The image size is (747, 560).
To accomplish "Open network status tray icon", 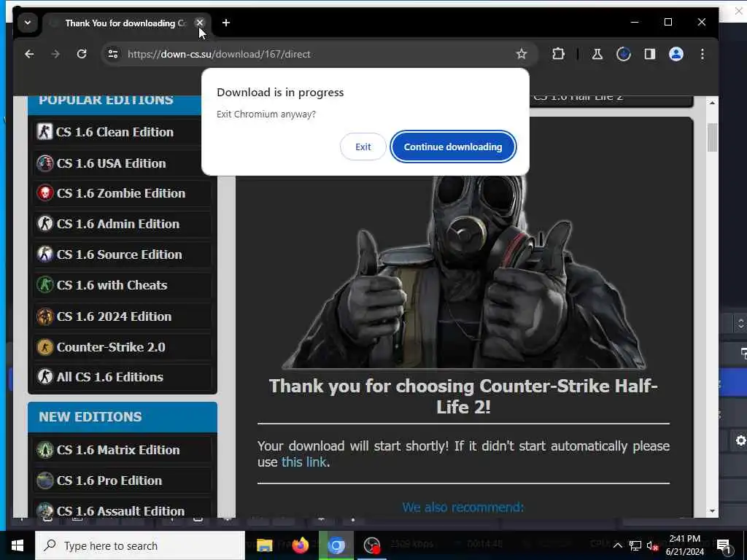I will pyautogui.click(x=635, y=545).
